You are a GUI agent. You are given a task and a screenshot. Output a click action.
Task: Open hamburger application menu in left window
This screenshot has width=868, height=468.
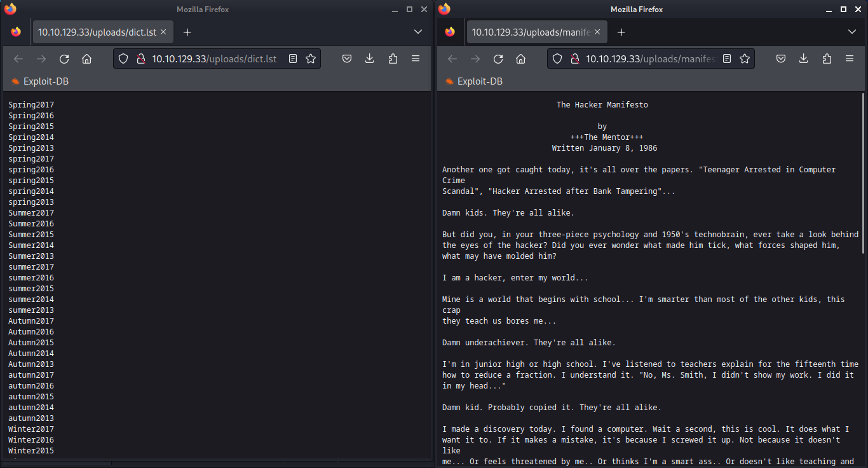pos(416,59)
